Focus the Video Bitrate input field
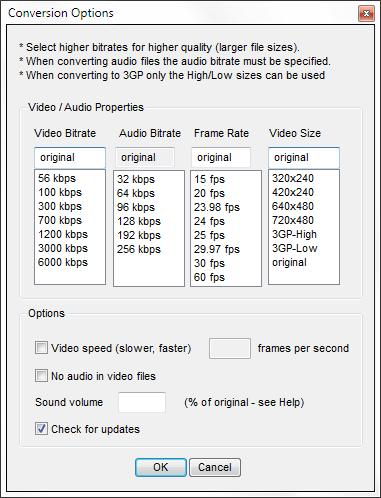This screenshot has height=498, width=381. pyautogui.click(x=70, y=157)
